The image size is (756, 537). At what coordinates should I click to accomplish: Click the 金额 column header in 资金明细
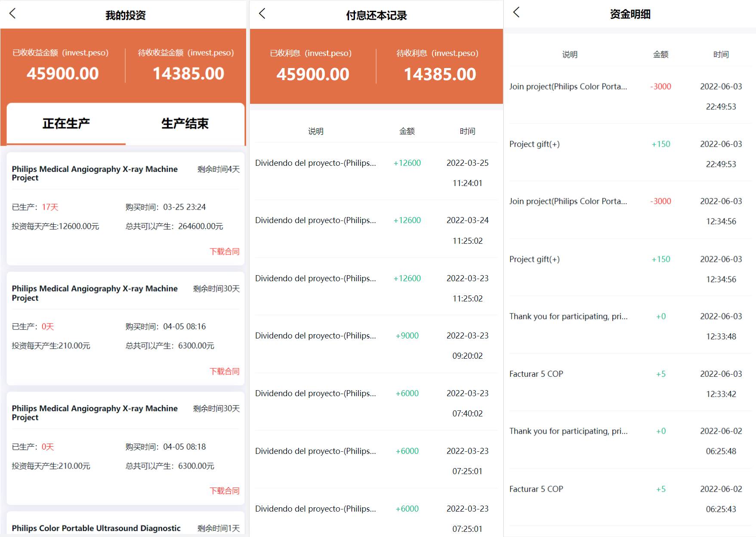coord(660,55)
